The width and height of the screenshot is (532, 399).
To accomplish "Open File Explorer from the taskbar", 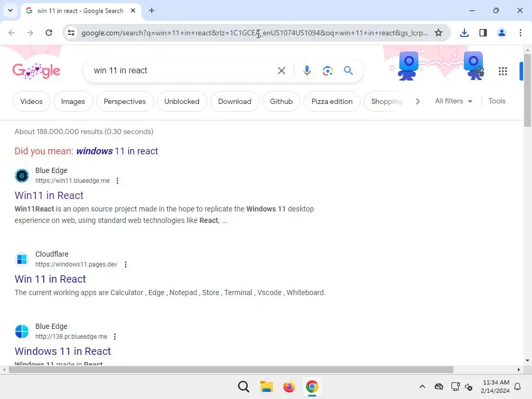I will (267, 387).
